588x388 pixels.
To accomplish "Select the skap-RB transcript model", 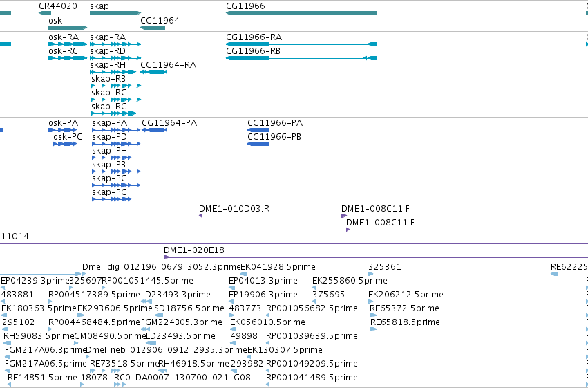I will (116, 86).
